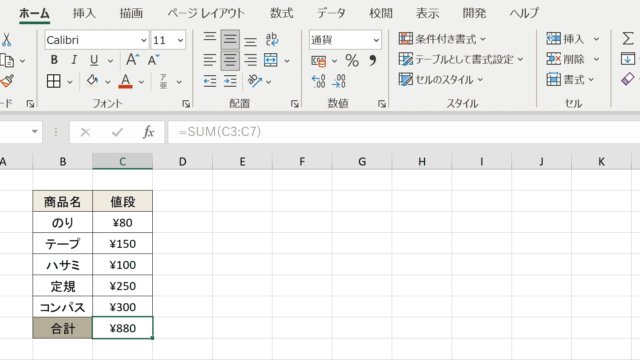Toggle Italic formatting
This screenshot has height=360, width=640.
74,60
